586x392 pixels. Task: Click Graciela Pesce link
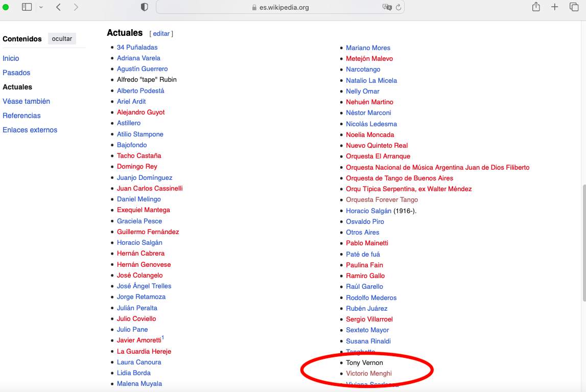[139, 221]
